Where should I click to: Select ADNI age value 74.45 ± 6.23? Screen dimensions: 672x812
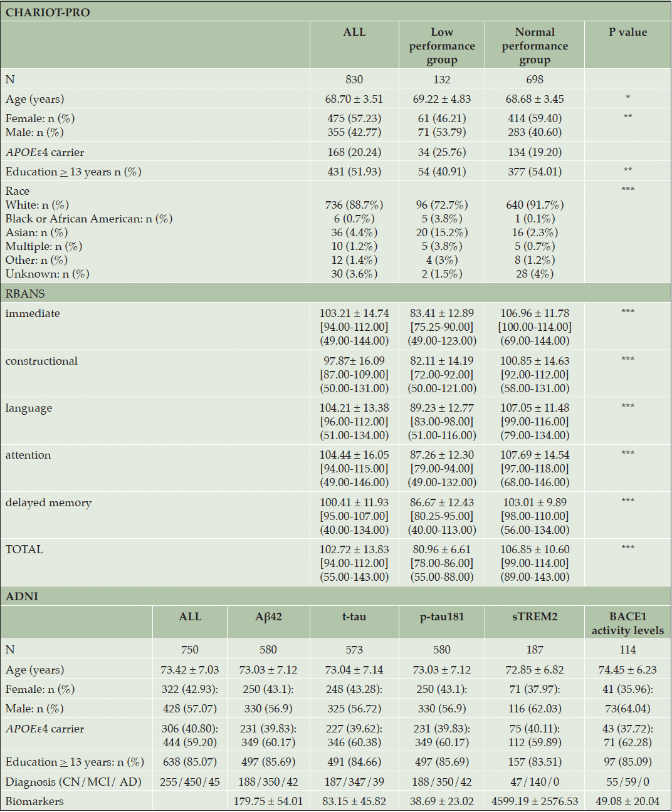627,670
